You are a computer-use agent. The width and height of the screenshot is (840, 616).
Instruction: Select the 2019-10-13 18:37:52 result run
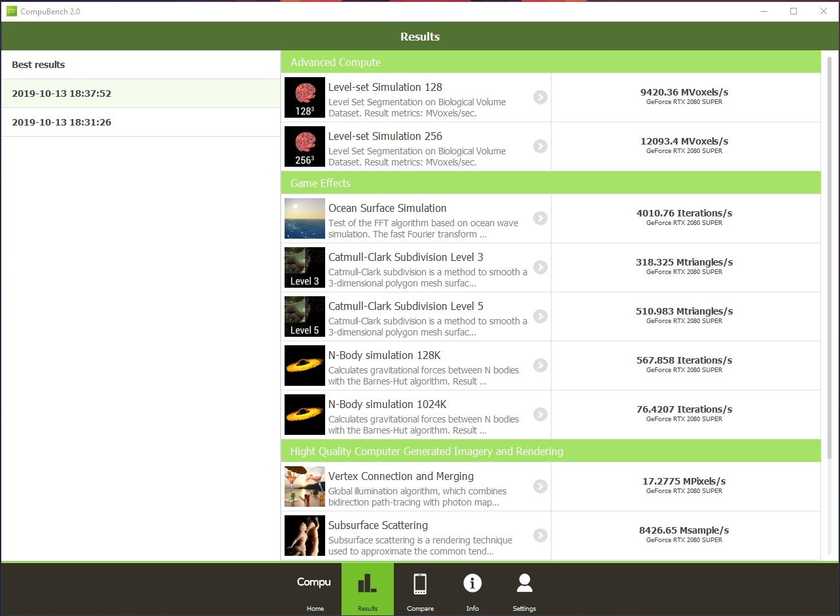click(141, 94)
